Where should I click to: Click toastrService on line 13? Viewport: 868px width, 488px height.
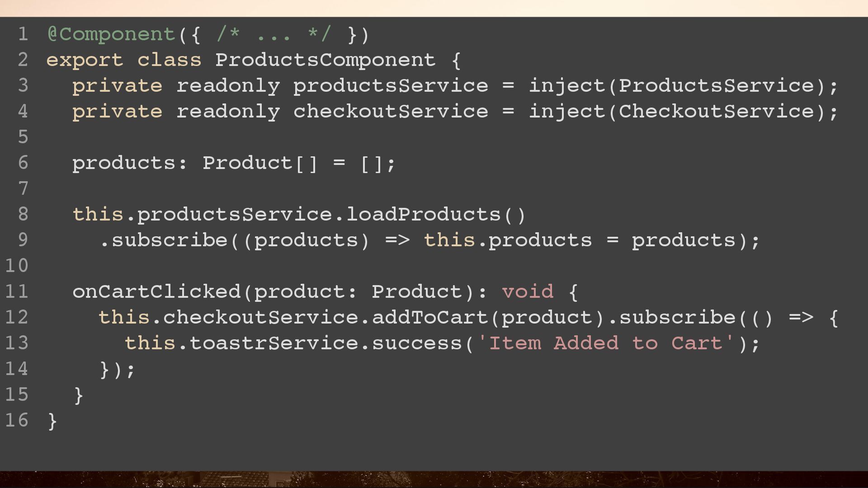point(274,343)
